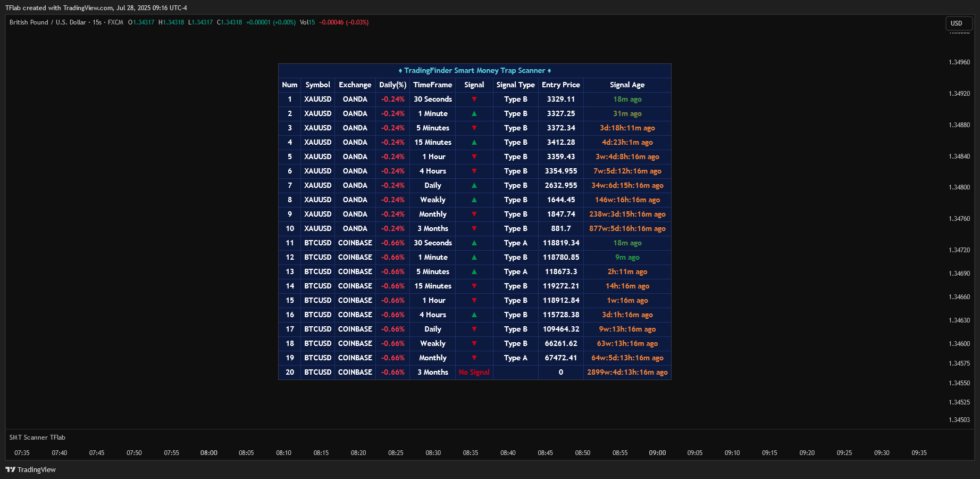Image resolution: width=980 pixels, height=479 pixels.
Task: Click the down signal arrow for BTCUSD 15 Minutes
Action: click(x=474, y=286)
